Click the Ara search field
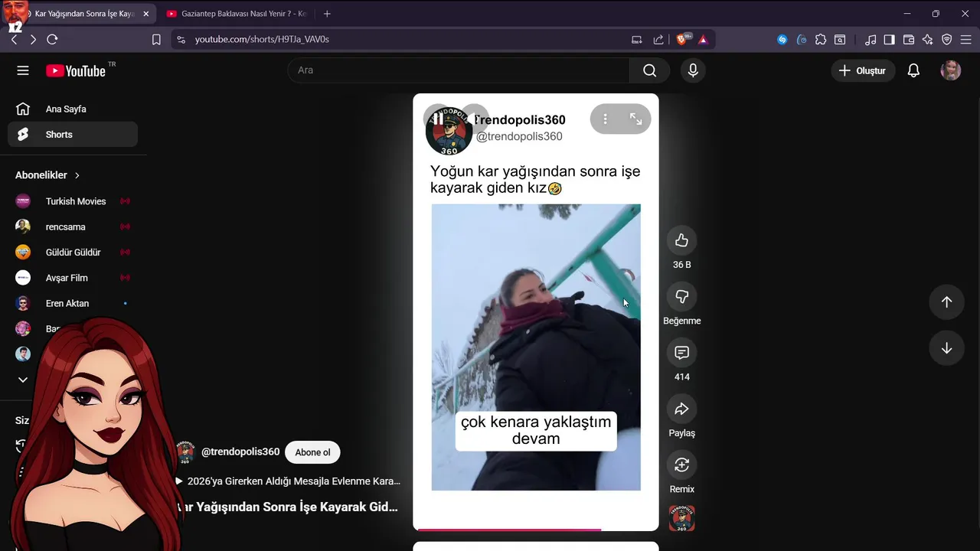Screen dimensions: 980x551 pos(459,70)
